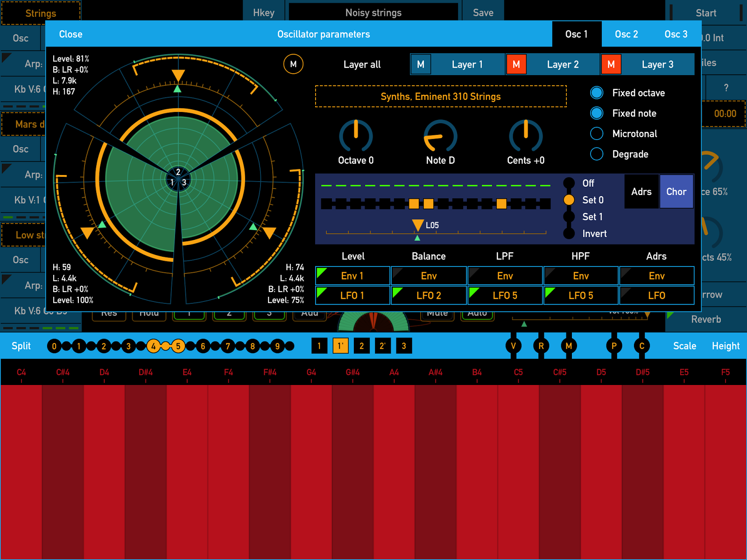The width and height of the screenshot is (747, 560).
Task: Select the V marker on the split bar
Action: pos(514,346)
